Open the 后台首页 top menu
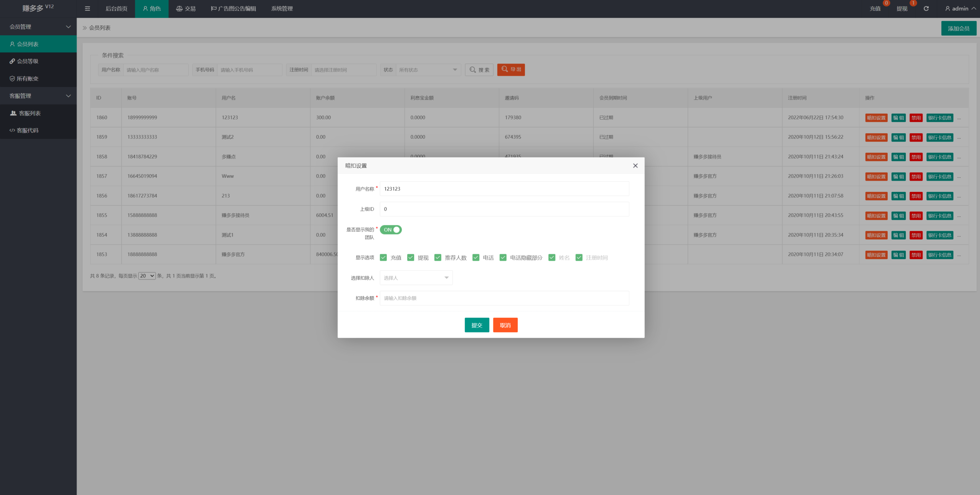980x495 pixels. click(x=116, y=8)
